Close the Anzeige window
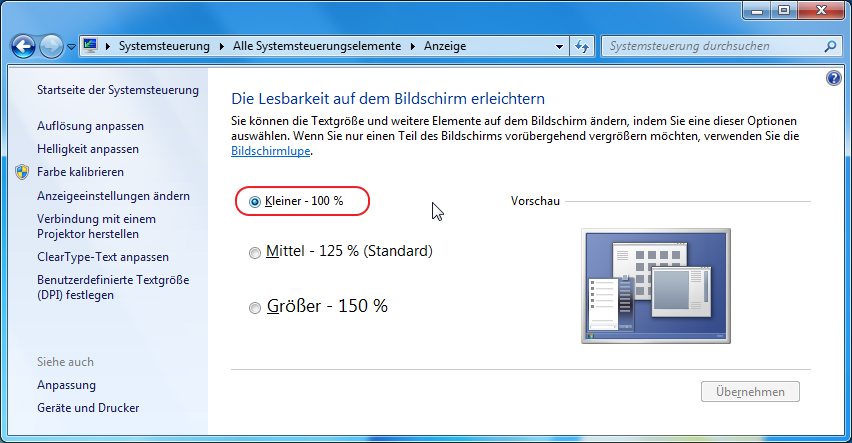Image resolution: width=852 pixels, height=443 pixels. [x=821, y=10]
